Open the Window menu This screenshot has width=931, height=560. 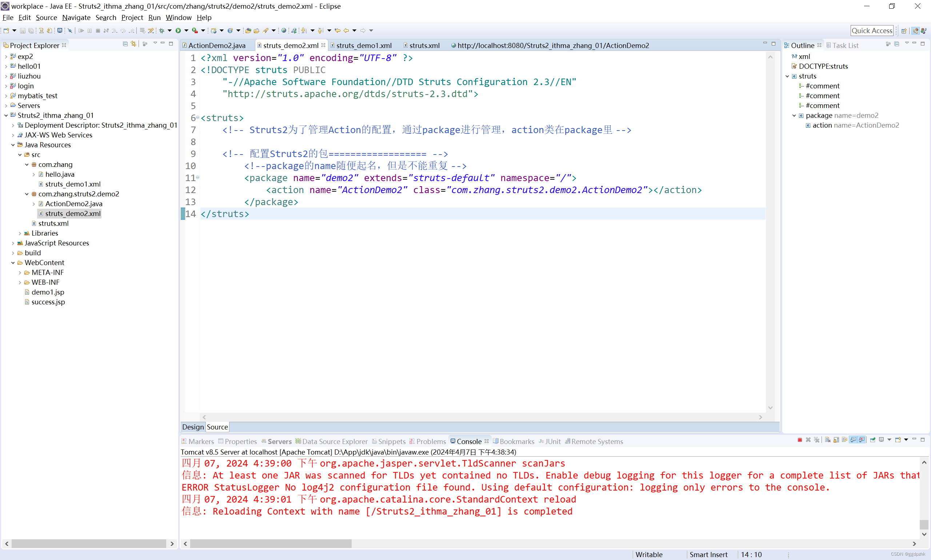click(x=179, y=17)
